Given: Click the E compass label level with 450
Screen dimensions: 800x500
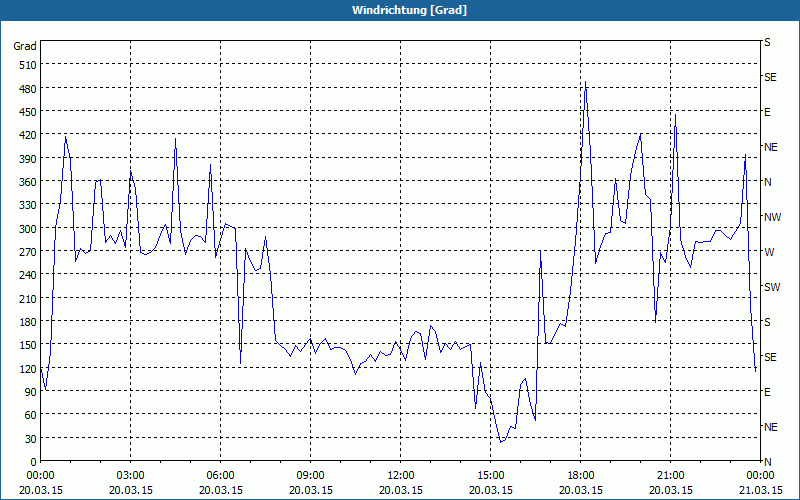Looking at the screenshot, I should tap(767, 112).
